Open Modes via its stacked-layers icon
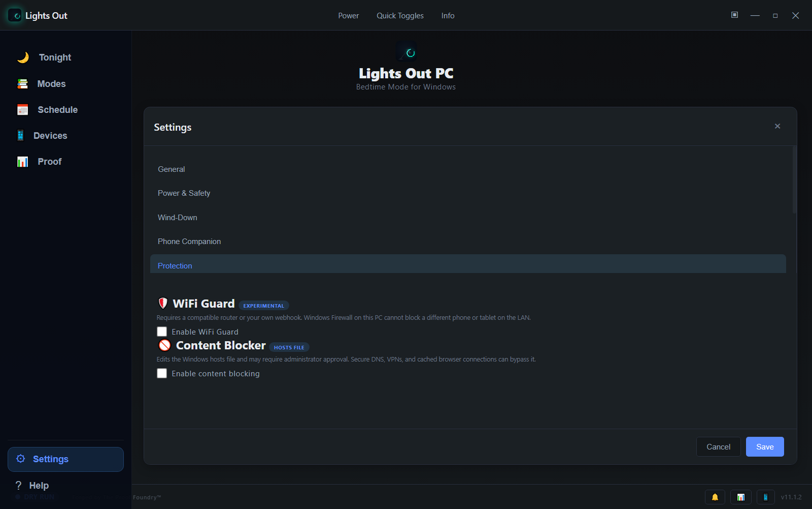This screenshot has width=812, height=509. pyautogui.click(x=23, y=84)
